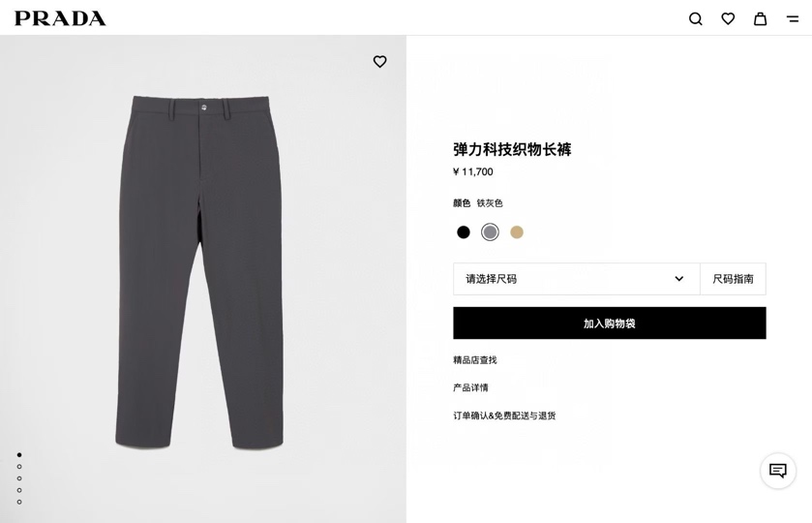Open the live chat bubble icon
Screen dimensions: 812x523
click(x=777, y=471)
